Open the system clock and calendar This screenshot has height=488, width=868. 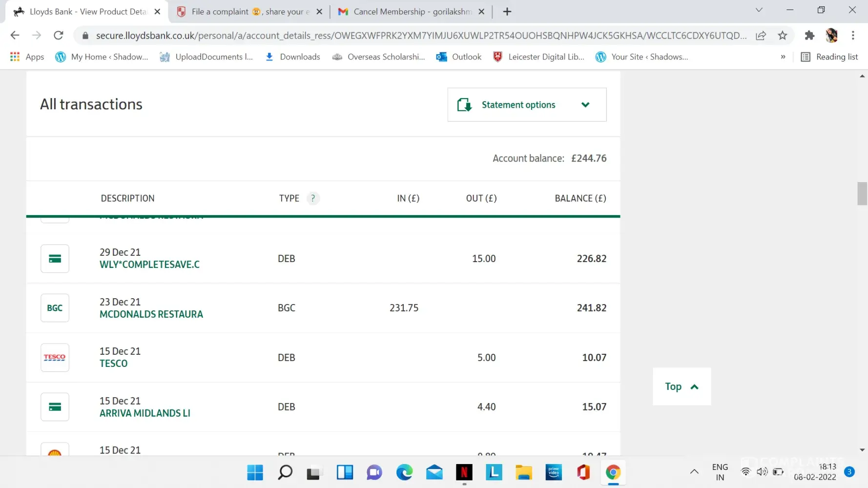[x=815, y=472]
